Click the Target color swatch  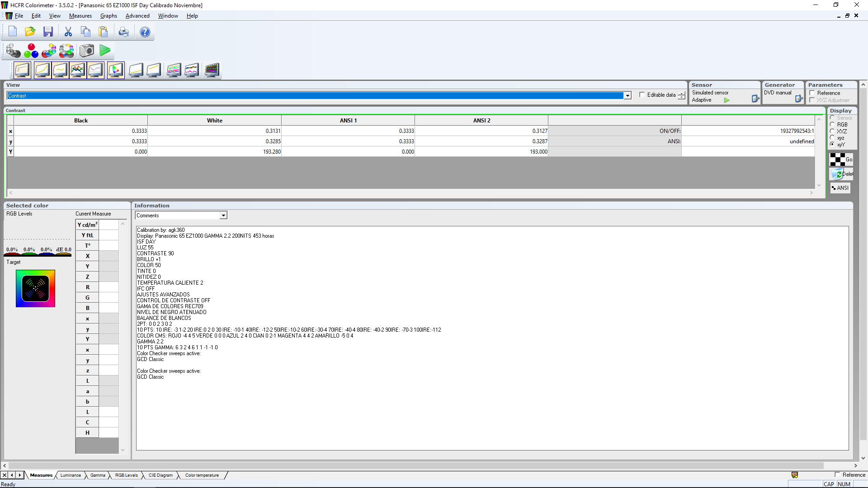35,288
